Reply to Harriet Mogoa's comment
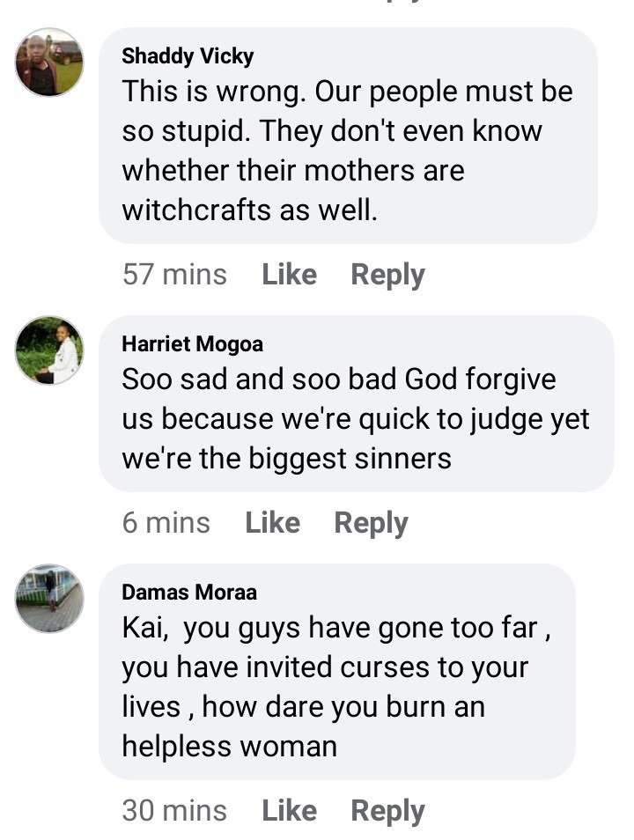634x840 pixels. (371, 523)
